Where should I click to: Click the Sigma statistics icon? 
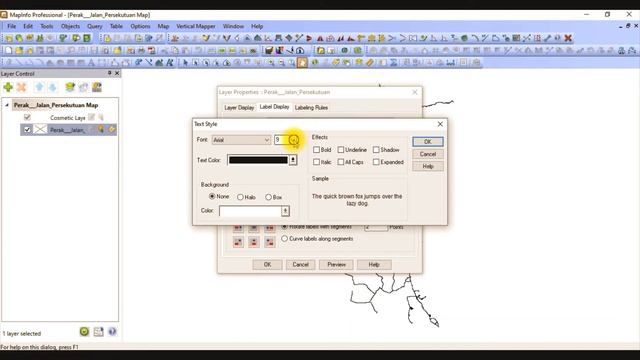coord(393,62)
